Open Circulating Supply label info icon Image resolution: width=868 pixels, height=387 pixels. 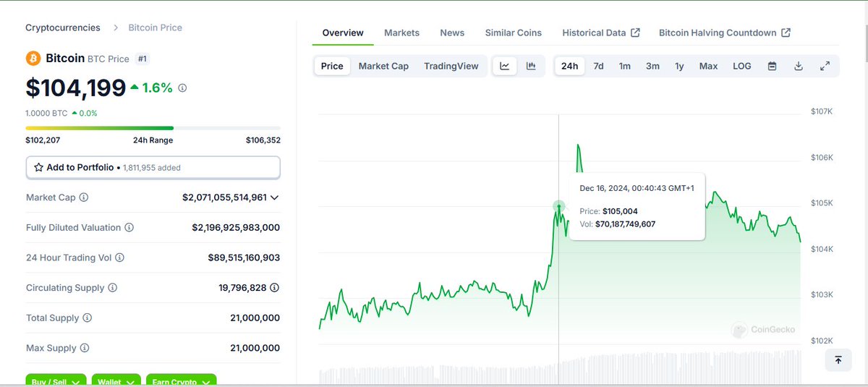[x=112, y=288]
